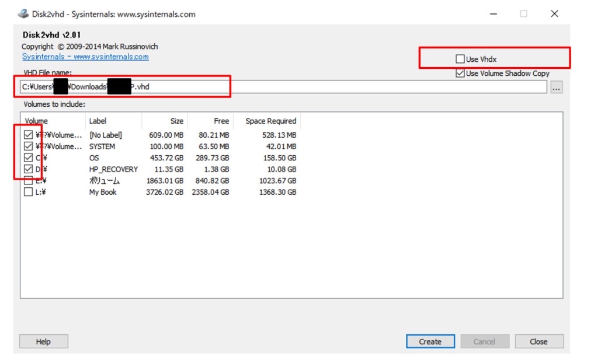Open the Sysinternals website link
The height and width of the screenshot is (364, 598).
coord(85,57)
